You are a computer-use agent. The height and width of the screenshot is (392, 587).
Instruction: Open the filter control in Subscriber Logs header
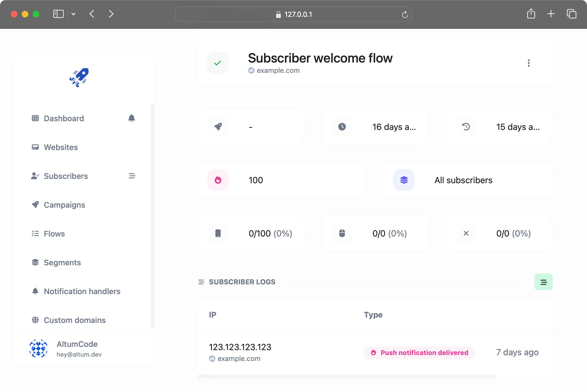pyautogui.click(x=543, y=282)
